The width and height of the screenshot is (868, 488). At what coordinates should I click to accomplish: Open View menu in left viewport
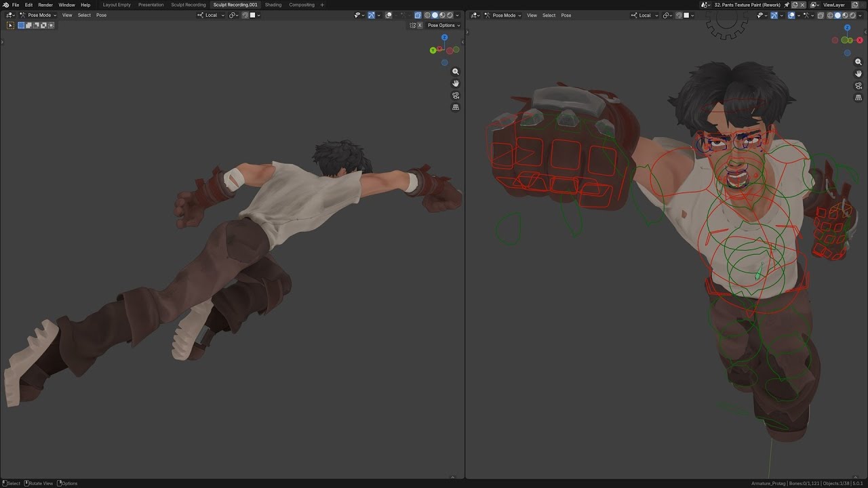point(67,15)
